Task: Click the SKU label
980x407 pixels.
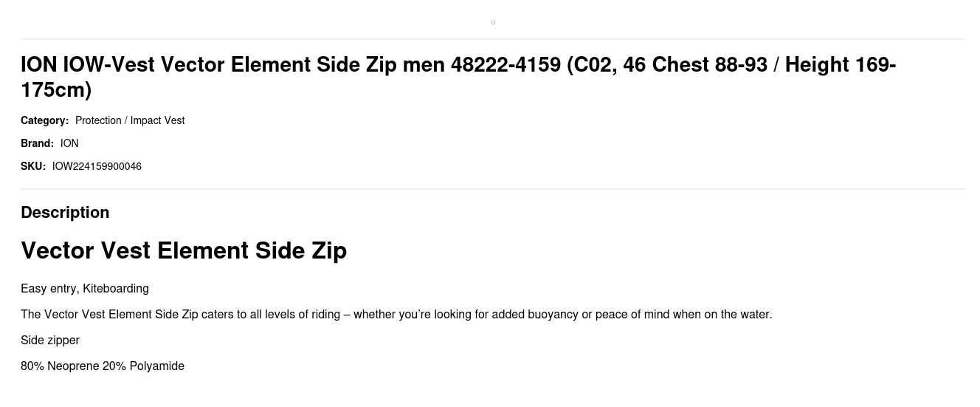Action: click(33, 166)
